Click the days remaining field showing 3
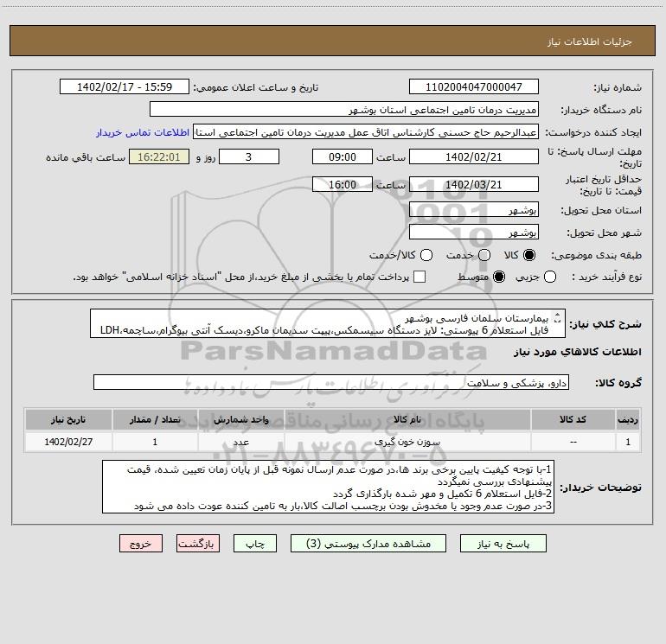 pos(249,156)
